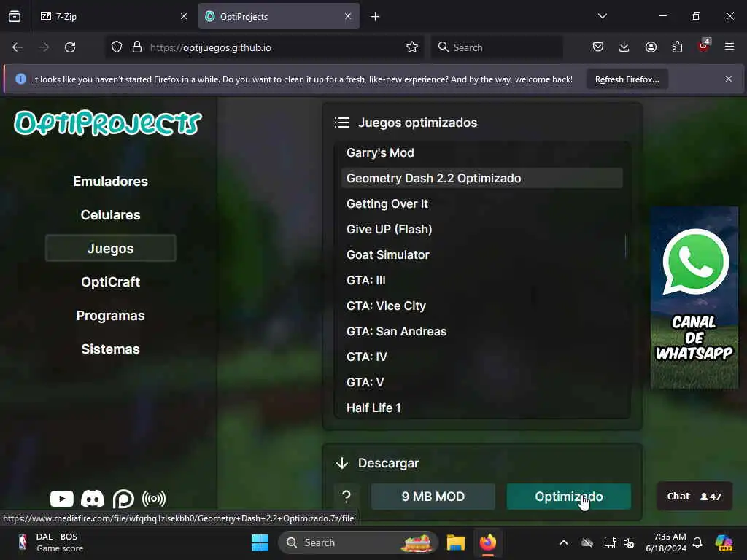Go back to previous page
Image resolution: width=747 pixels, height=560 pixels.
[18, 47]
